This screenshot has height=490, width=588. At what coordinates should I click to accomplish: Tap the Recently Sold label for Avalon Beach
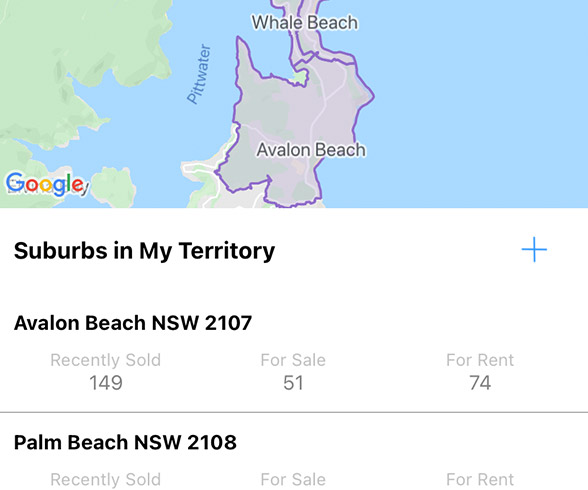(x=106, y=360)
